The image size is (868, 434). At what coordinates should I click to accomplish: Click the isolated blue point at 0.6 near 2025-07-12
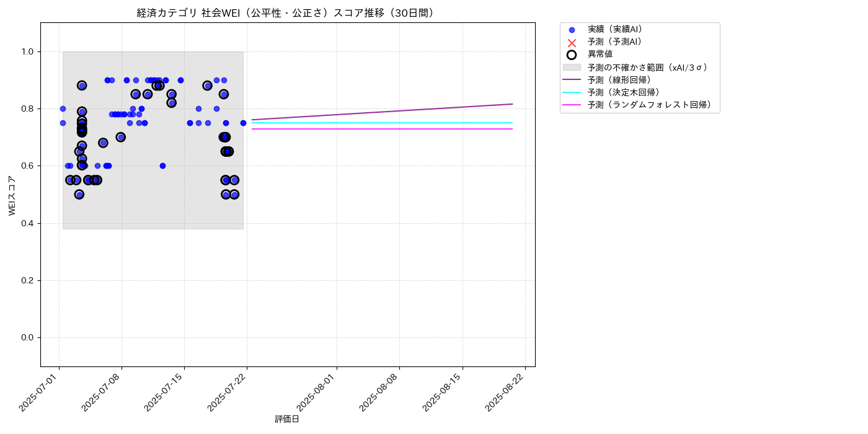coord(162,166)
